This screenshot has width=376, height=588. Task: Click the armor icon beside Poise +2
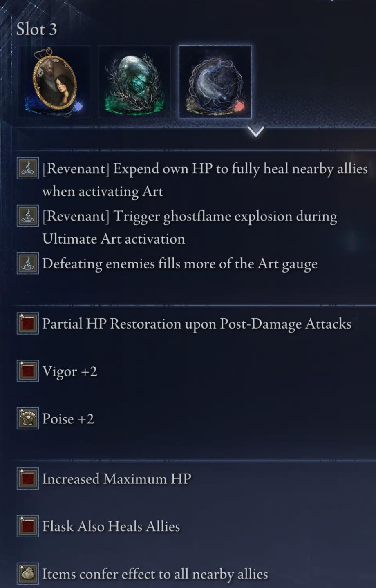click(x=28, y=418)
